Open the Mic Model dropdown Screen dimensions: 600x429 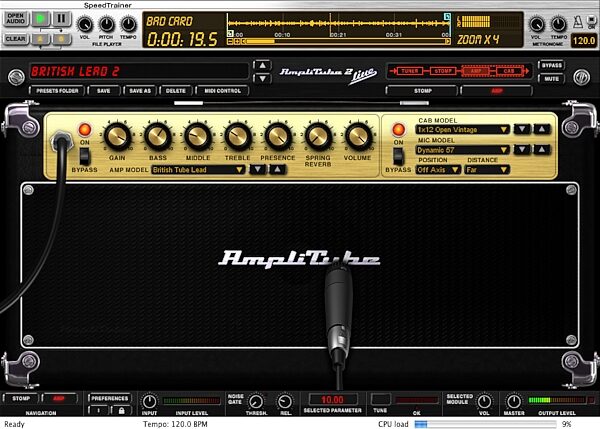tap(462, 150)
